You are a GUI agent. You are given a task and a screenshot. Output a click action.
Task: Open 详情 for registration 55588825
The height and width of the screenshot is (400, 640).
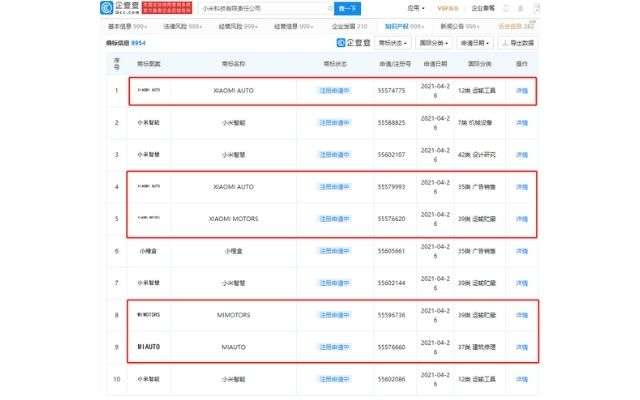522,123
